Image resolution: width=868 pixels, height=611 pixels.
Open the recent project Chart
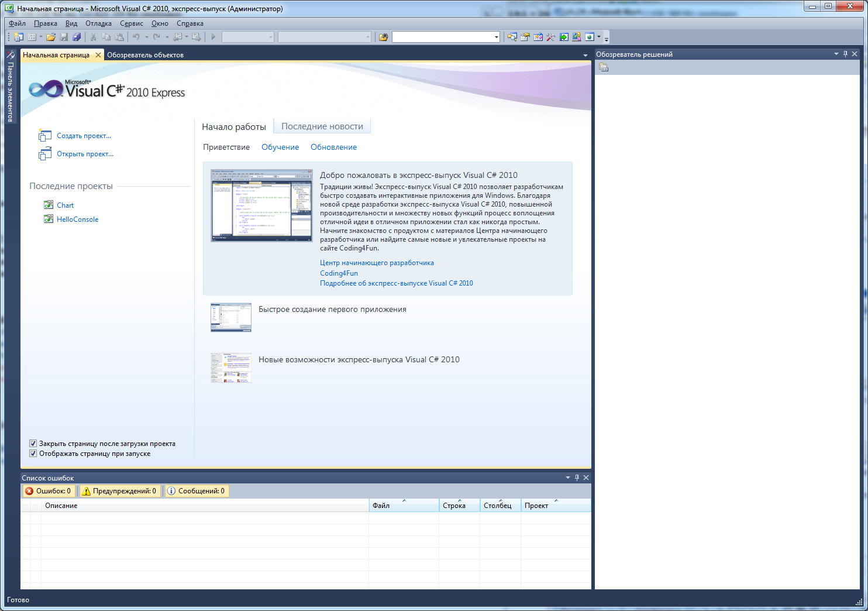tap(65, 205)
